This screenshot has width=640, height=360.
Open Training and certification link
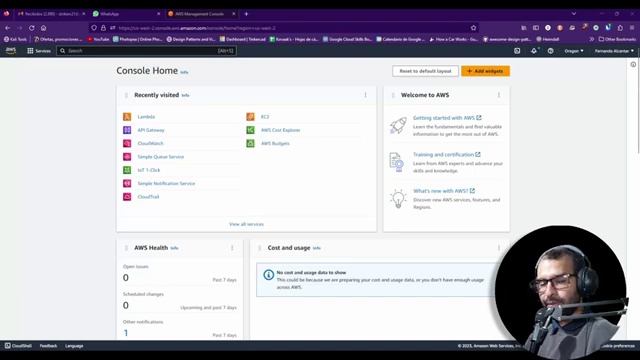coord(447,154)
